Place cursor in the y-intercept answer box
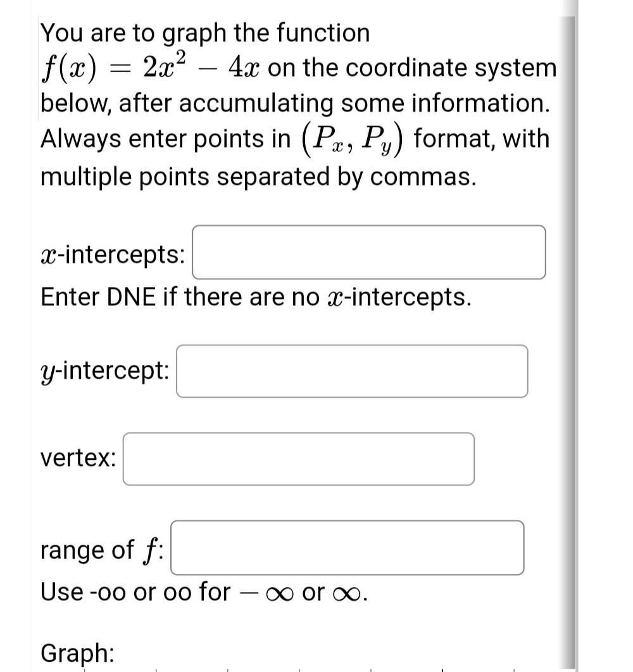 point(352,371)
